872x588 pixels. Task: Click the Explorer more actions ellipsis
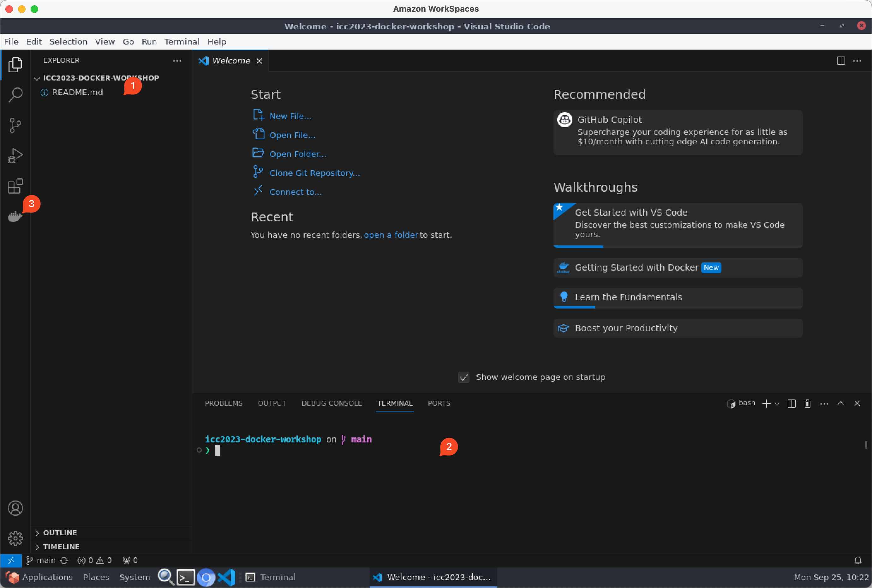[177, 61]
